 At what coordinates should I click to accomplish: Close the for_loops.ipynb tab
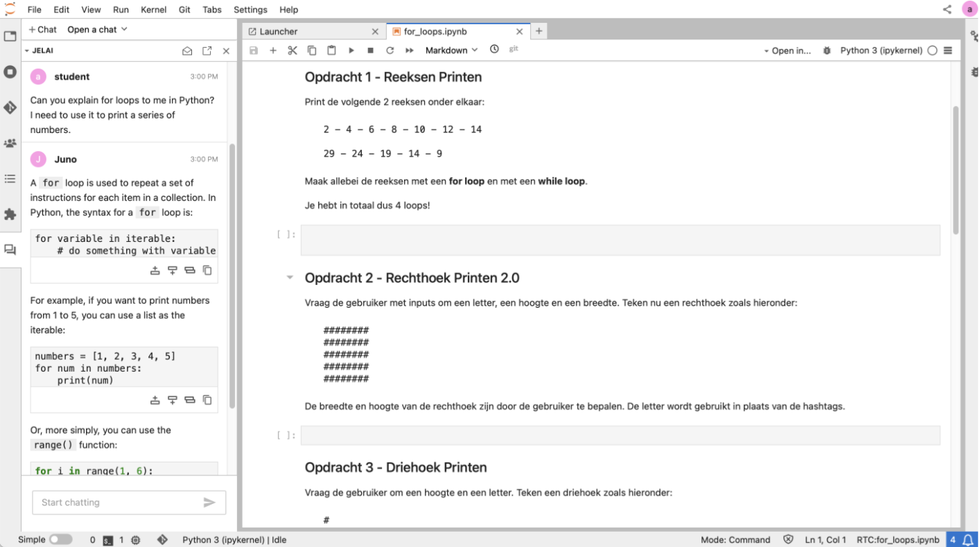(x=519, y=31)
